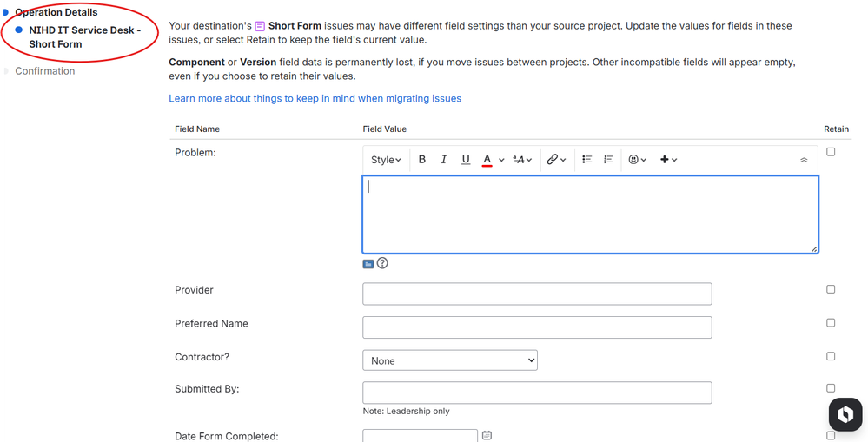Open text color options dropdown arrow
This screenshot has width=868, height=442.
(501, 160)
